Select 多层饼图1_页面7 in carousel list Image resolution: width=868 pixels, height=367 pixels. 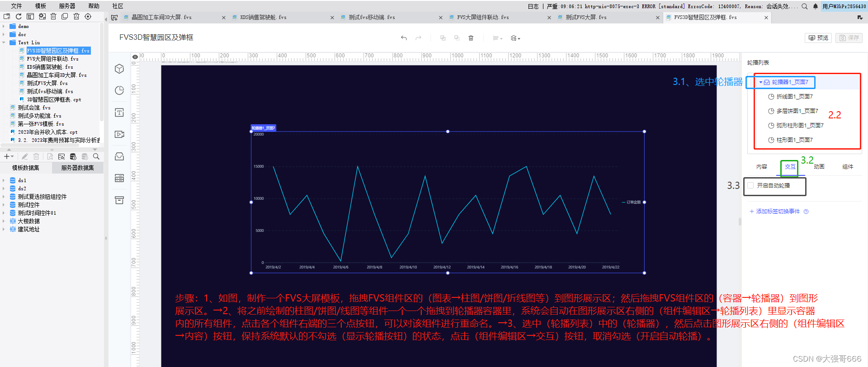coord(797,111)
